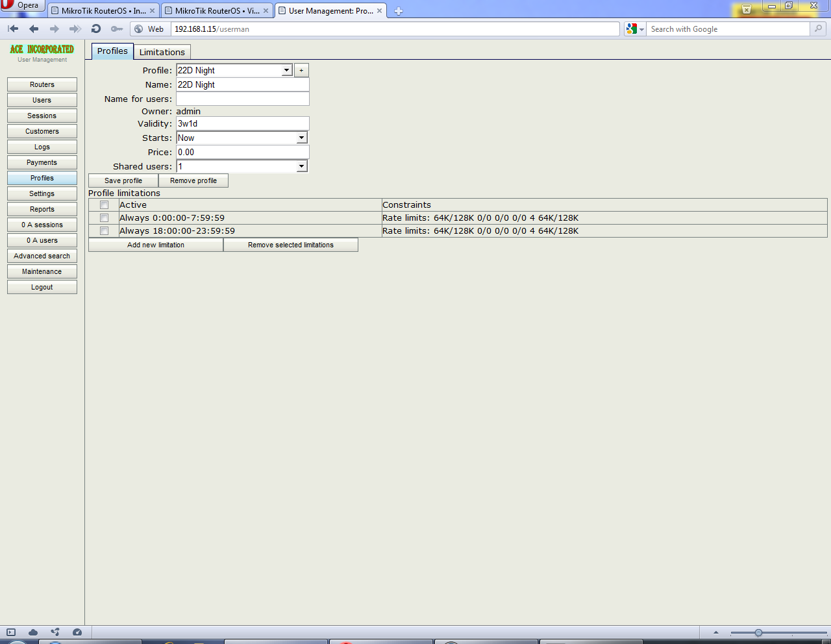Check the Always 0:00:00-7:59:59 limitation

point(104,218)
